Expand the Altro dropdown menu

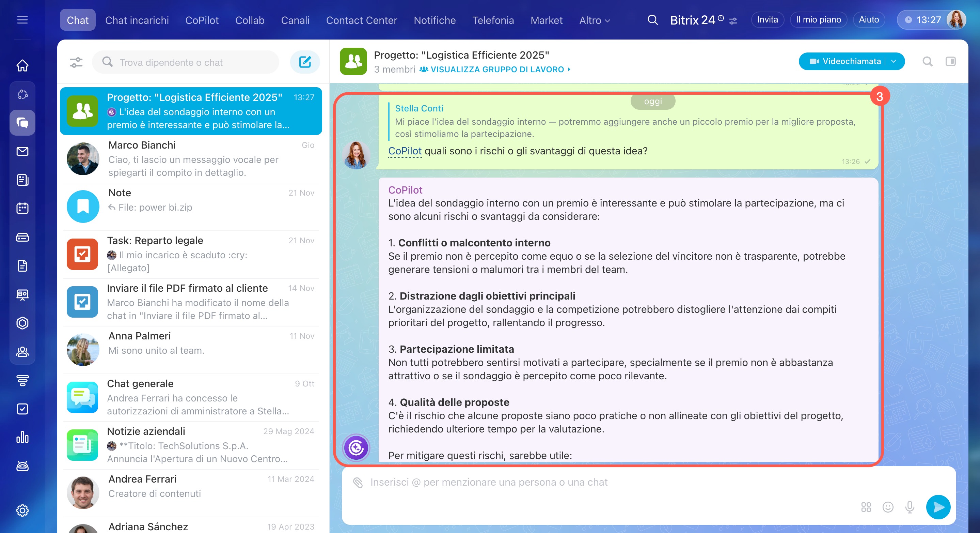pyautogui.click(x=594, y=20)
